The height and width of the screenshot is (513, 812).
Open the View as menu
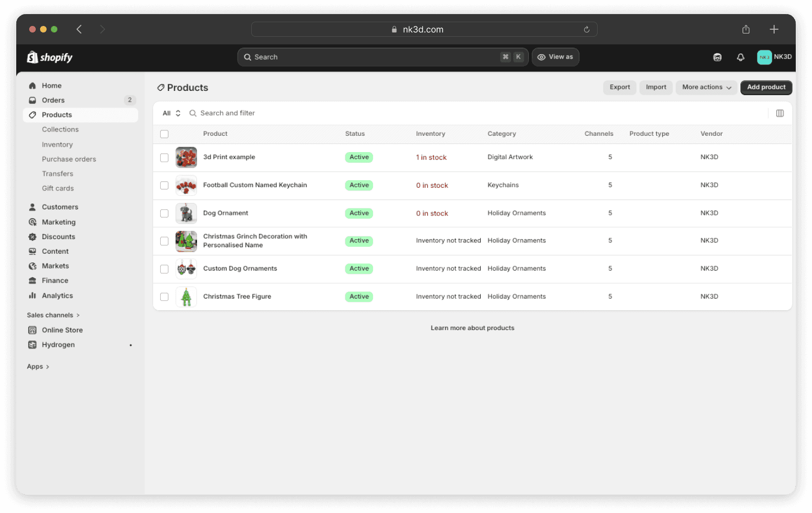(x=555, y=57)
